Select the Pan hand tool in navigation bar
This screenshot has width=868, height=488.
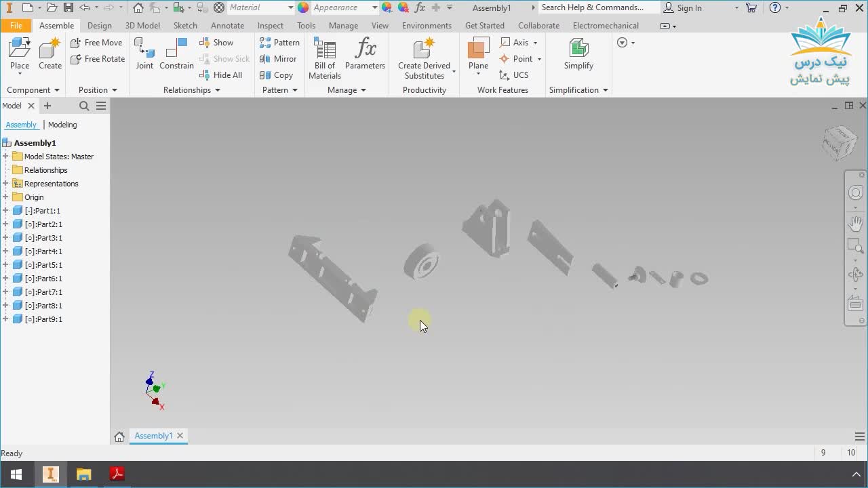[x=855, y=223]
